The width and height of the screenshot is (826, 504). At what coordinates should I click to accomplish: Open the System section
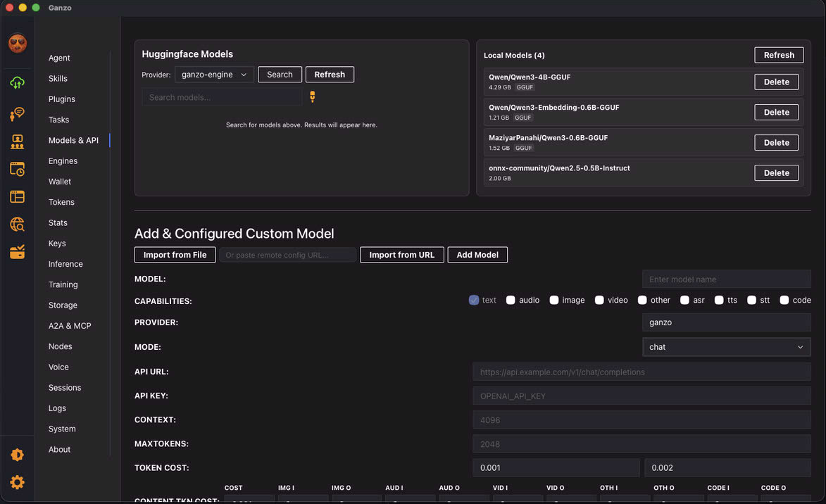(x=62, y=429)
